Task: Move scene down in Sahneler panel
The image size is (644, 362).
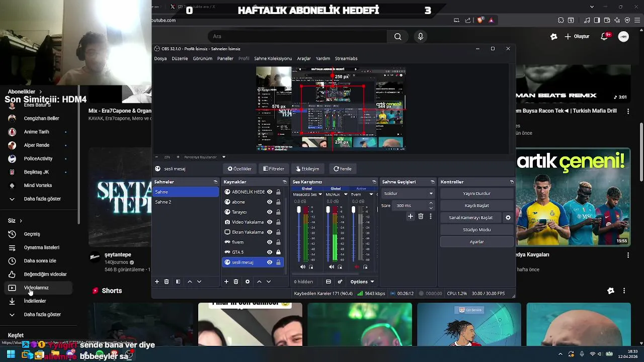Action: tap(199, 282)
